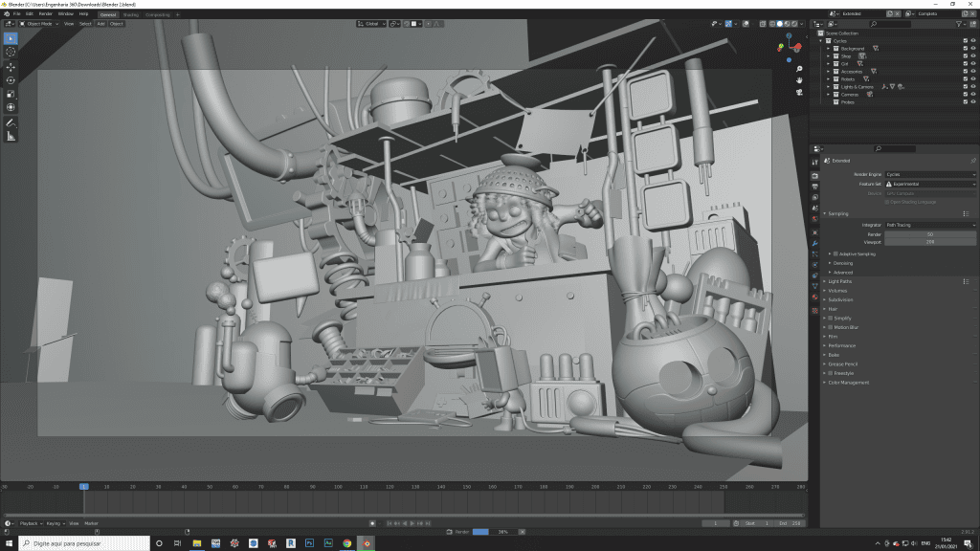
Task: Enable the Freestyle checkbox
Action: pos(831,373)
